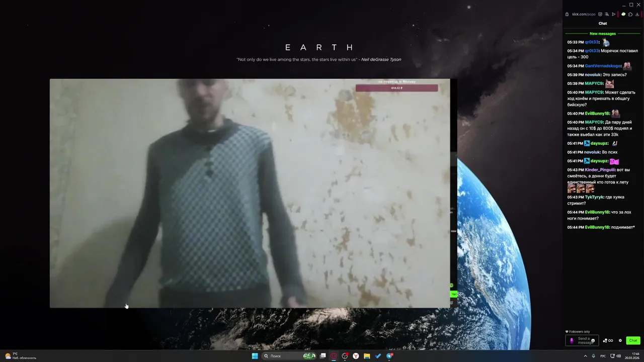This screenshot has height=362, width=644.
Task: Click the translate page icon
Action: [x=607, y=14]
